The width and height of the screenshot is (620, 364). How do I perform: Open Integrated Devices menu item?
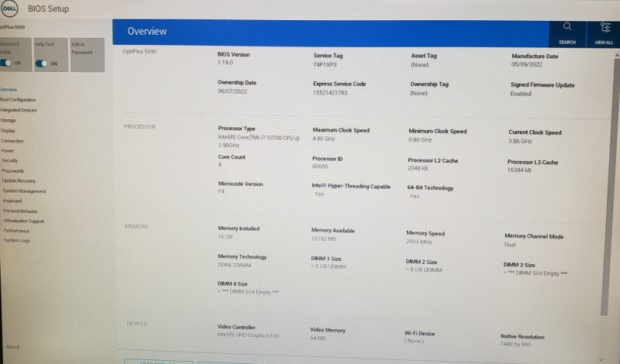click(x=18, y=110)
